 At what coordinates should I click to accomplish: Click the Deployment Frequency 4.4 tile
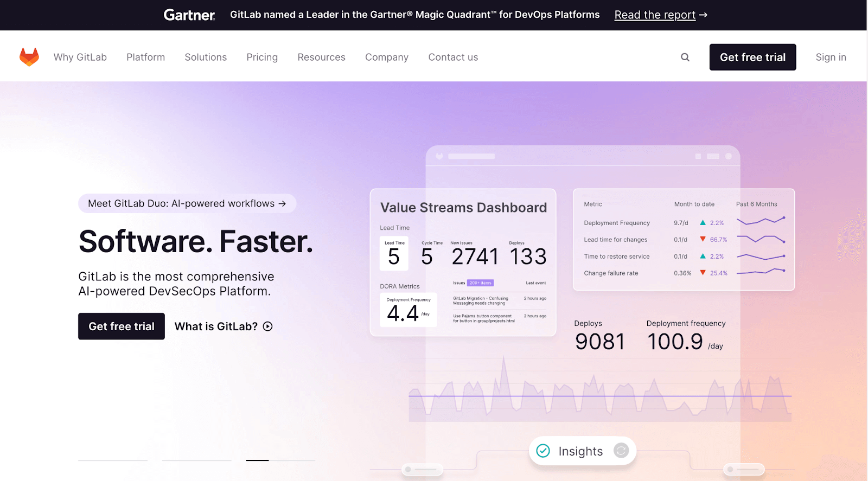409,310
